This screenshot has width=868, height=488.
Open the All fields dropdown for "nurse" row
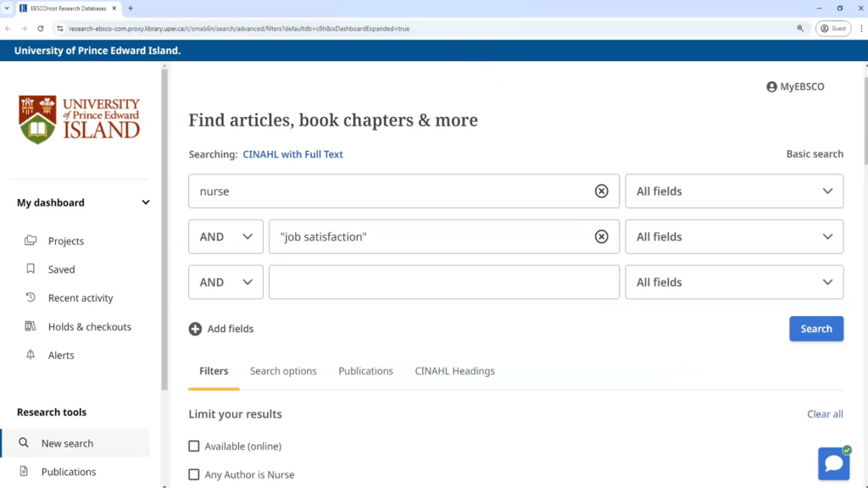click(x=734, y=191)
